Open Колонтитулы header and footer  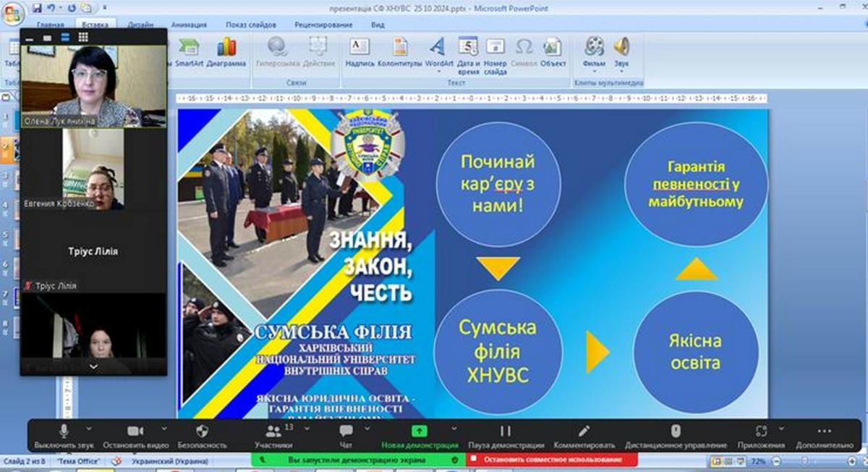pyautogui.click(x=399, y=52)
